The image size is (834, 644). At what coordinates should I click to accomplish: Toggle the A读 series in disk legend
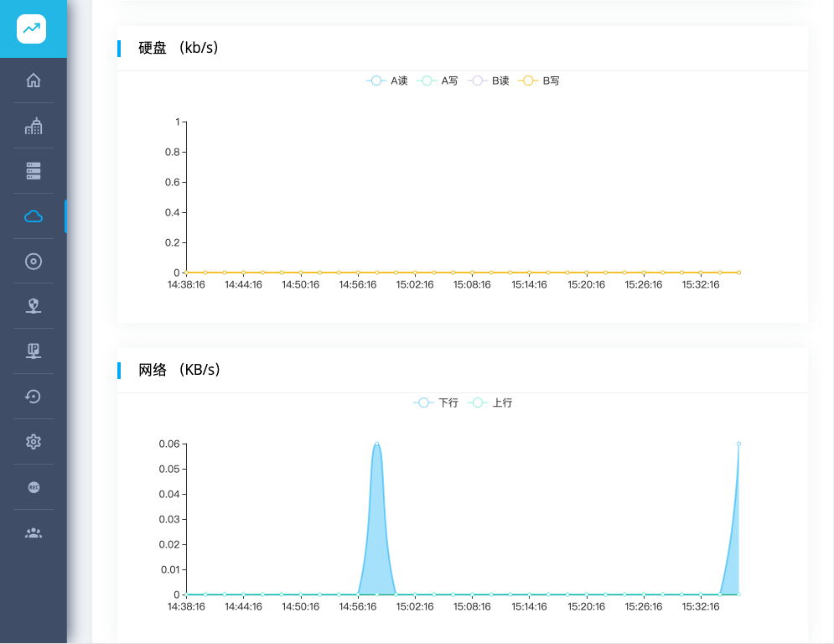387,80
